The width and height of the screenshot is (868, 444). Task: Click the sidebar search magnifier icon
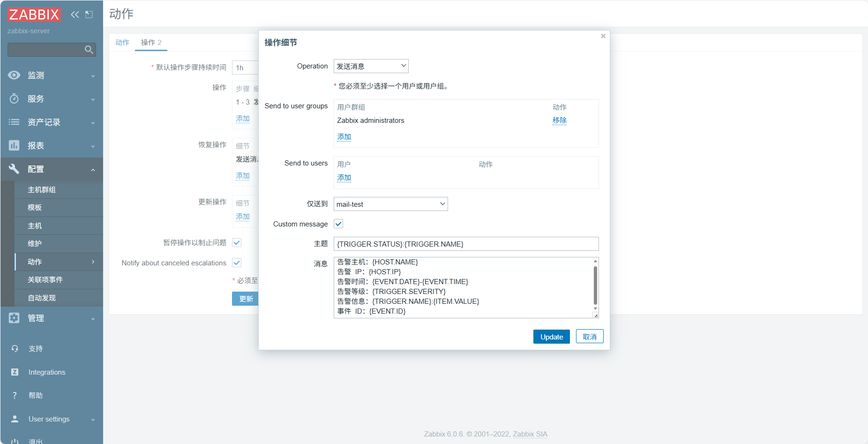click(x=89, y=50)
